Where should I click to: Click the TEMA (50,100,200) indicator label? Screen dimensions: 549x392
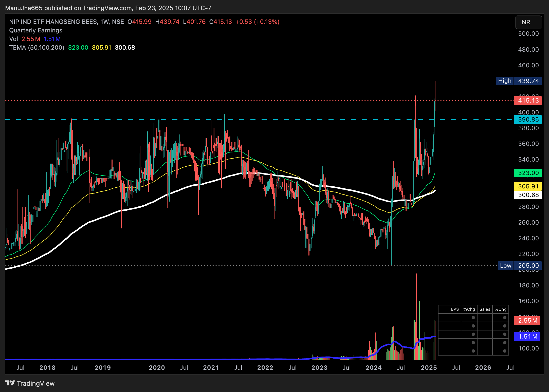click(x=37, y=48)
